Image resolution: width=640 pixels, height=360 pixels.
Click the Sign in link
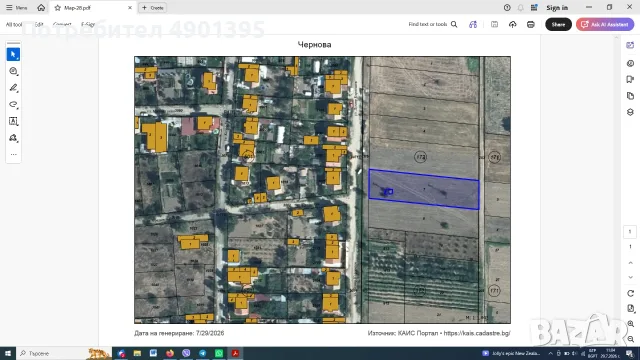point(557,8)
